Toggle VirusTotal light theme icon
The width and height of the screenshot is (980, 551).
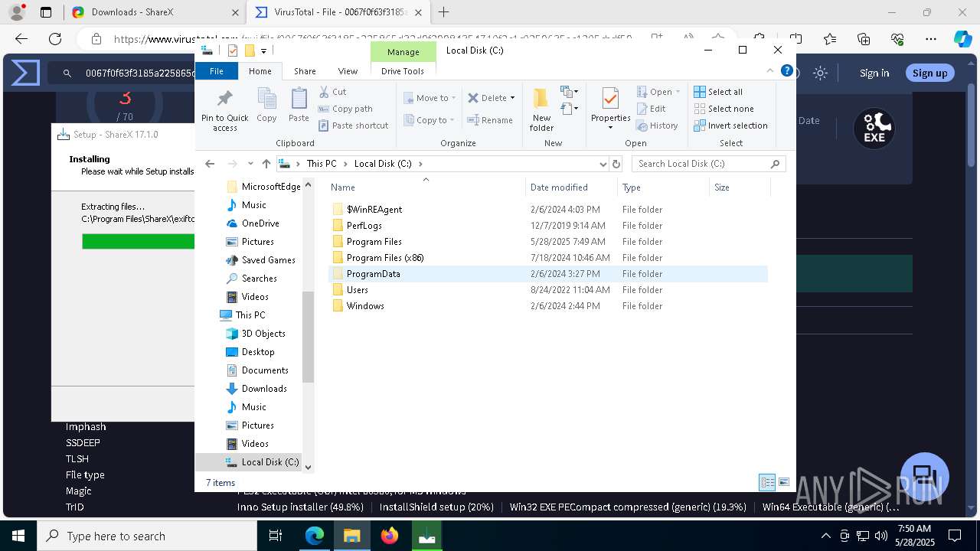click(820, 73)
